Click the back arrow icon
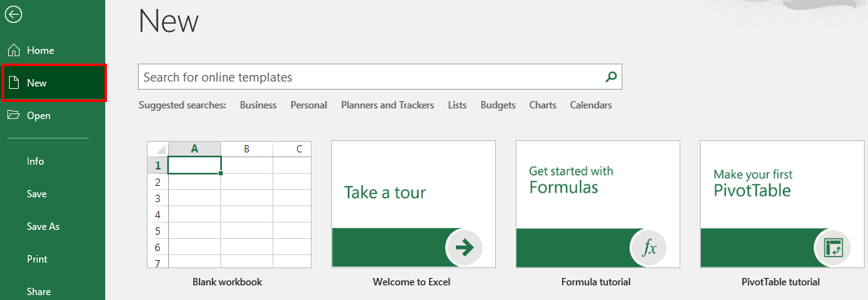This screenshot has width=868, height=300. 13,15
